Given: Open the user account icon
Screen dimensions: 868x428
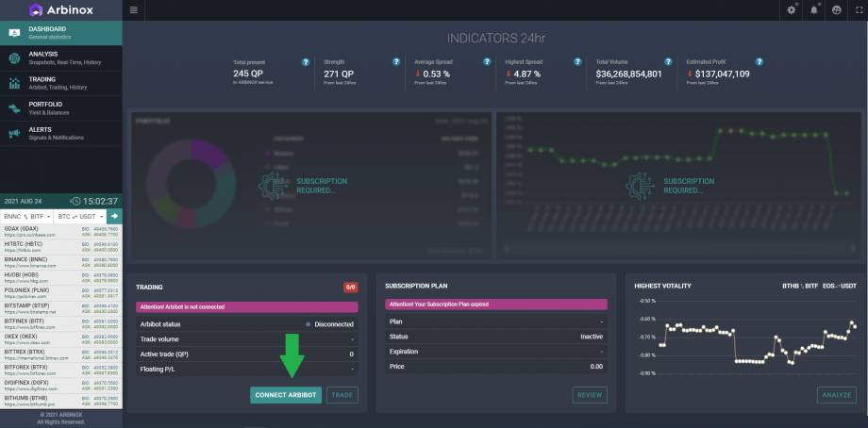Looking at the screenshot, I should pos(835,10).
